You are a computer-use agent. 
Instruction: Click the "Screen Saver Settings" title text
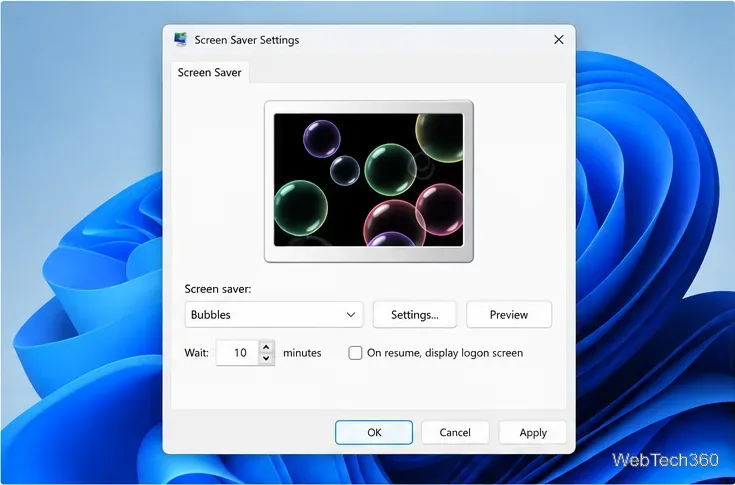[247, 40]
